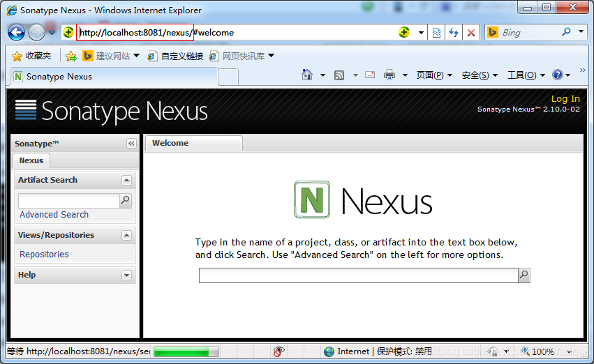Click the status bar privacy eye icon
Image resolution: width=594 pixels, height=364 pixels.
point(279,351)
